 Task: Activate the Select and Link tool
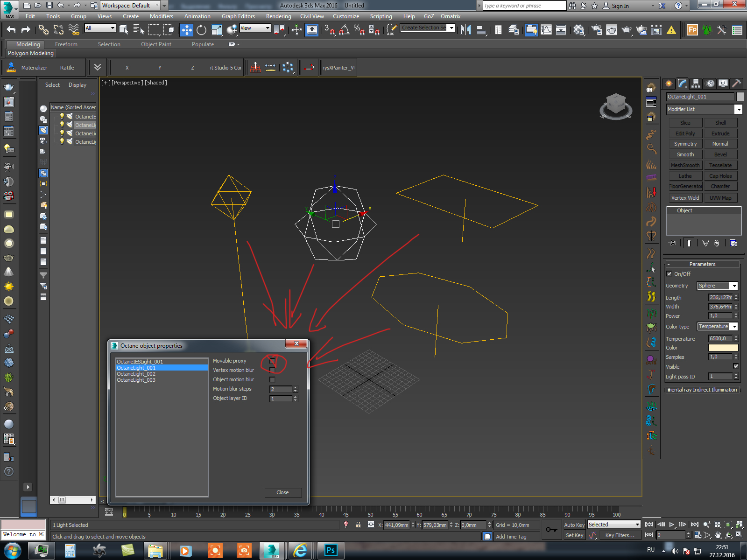point(43,30)
